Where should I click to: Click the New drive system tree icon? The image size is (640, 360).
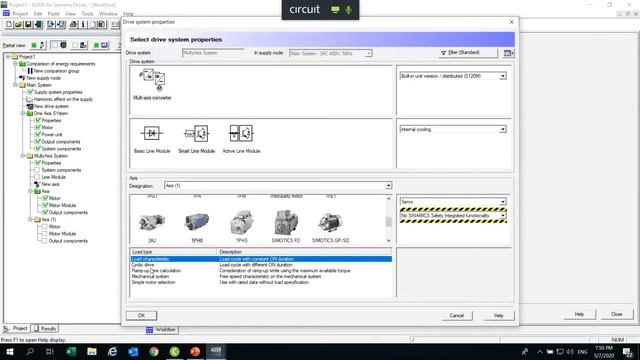(30, 106)
